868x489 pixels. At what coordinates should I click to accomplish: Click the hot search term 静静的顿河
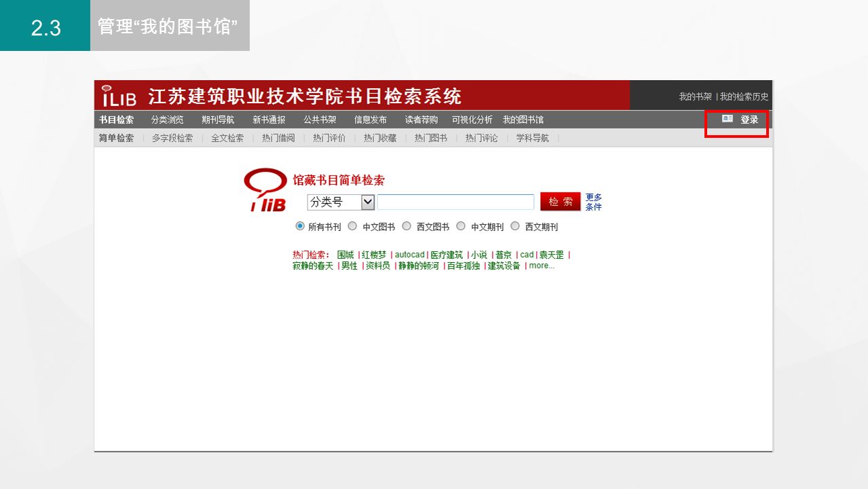coord(419,266)
